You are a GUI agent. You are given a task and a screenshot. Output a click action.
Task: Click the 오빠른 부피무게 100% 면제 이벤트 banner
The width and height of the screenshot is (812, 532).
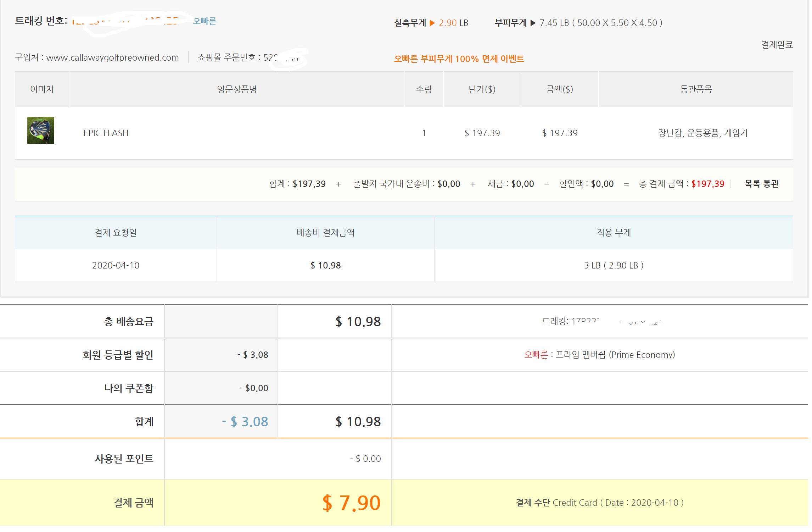459,59
